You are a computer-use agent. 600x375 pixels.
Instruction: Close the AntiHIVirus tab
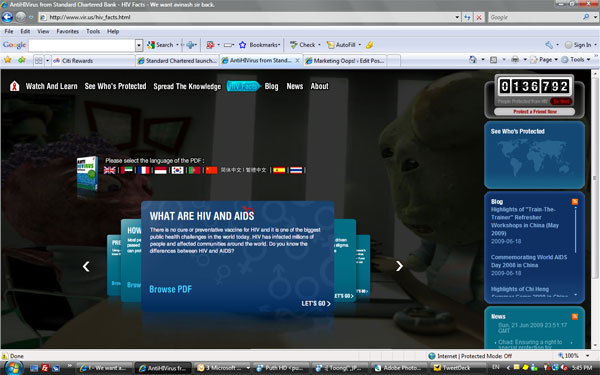click(x=297, y=60)
